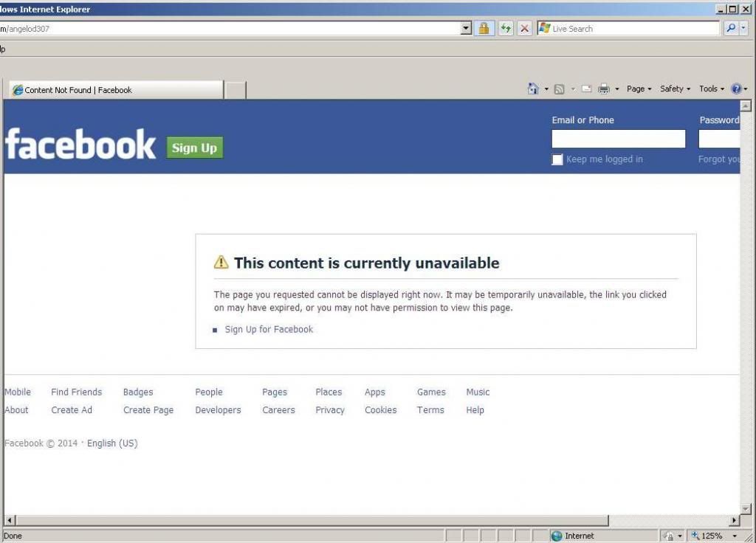
Task: Expand the Print options dropdown arrow
Action: [x=616, y=89]
